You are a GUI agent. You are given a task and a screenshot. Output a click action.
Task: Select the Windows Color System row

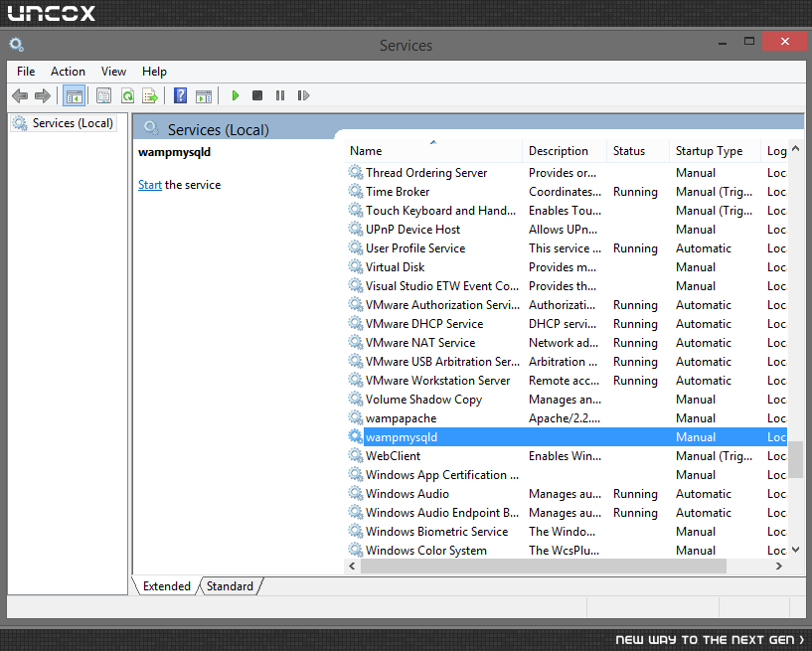coord(567,550)
